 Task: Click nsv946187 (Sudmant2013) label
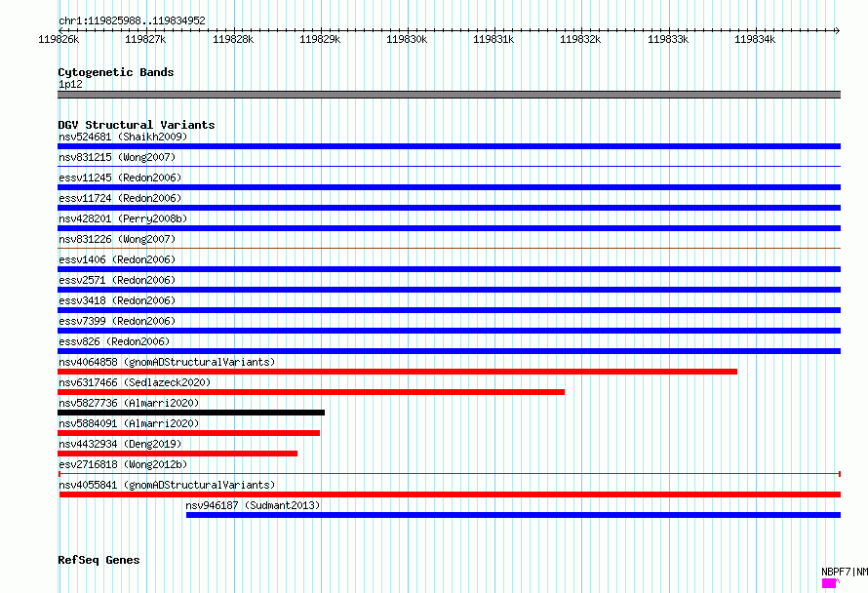point(253,505)
